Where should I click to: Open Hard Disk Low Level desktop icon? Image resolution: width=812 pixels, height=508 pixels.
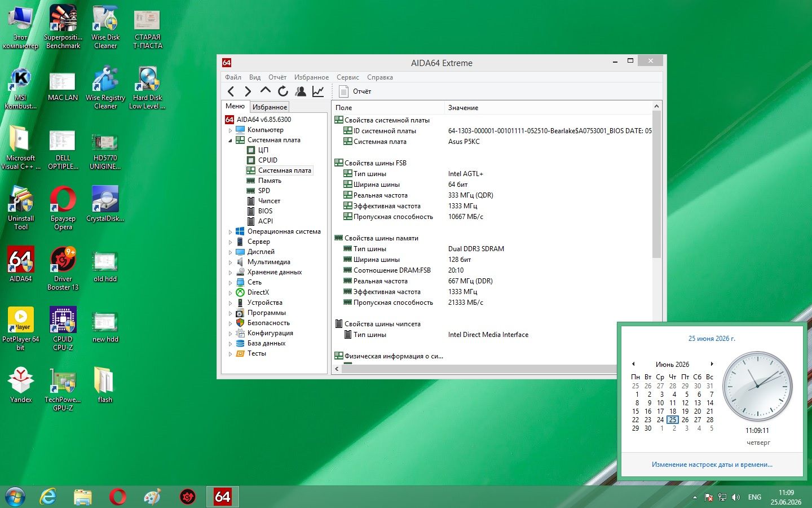(x=147, y=87)
